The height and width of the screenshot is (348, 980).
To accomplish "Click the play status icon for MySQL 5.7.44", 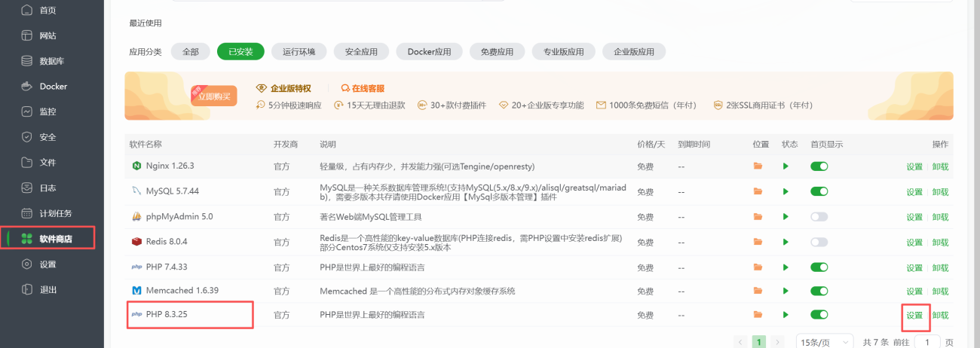I will pyautogui.click(x=785, y=192).
